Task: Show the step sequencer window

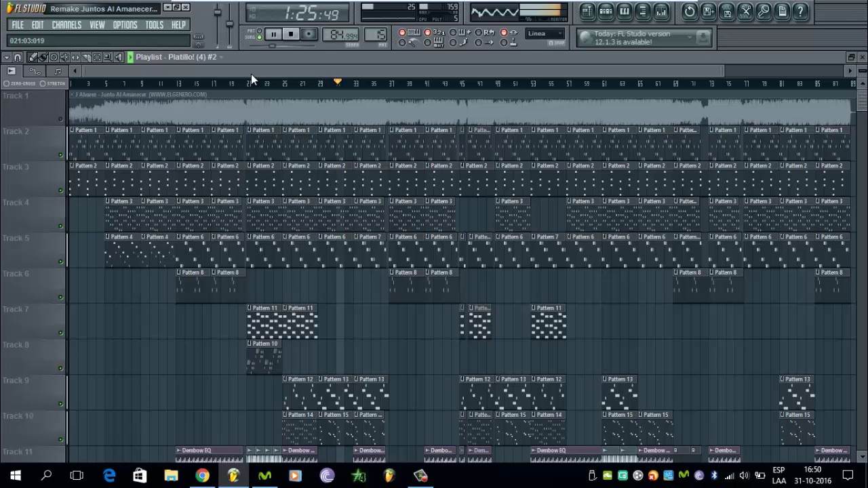Action: 606,12
